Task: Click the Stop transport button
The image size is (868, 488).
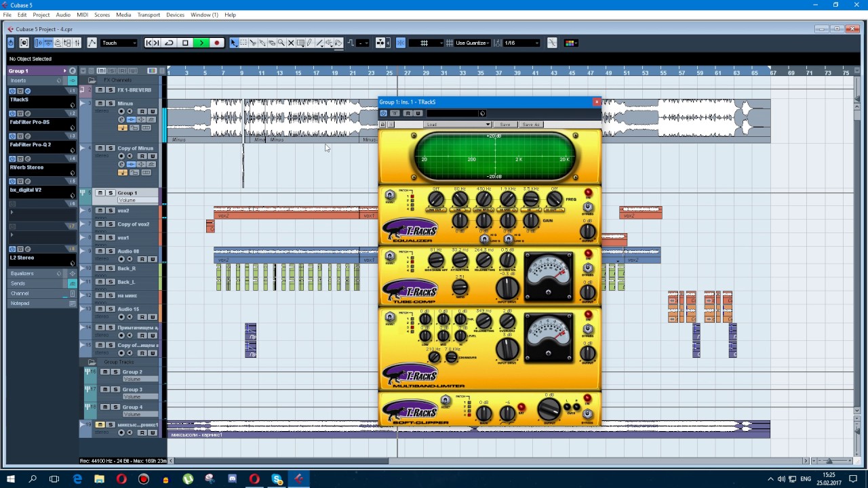Action: 185,43
